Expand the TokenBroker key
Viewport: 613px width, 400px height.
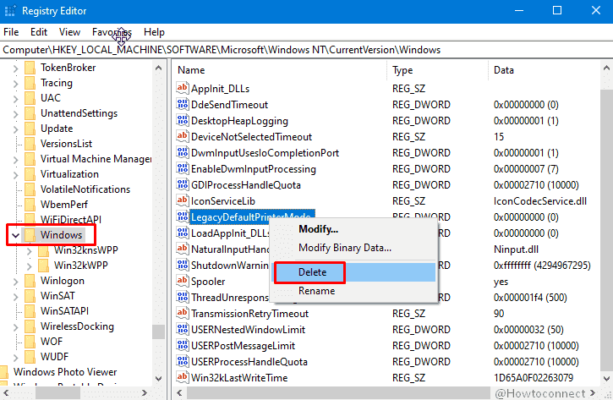15,68
